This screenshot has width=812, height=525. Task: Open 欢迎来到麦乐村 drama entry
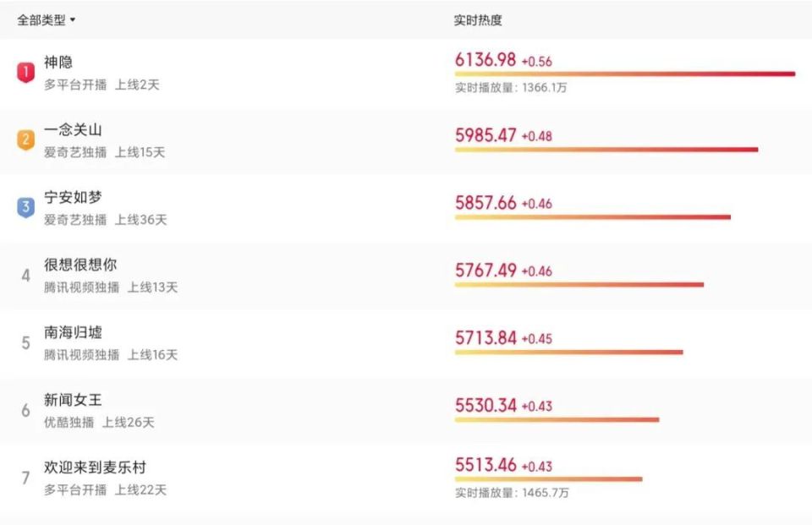(95, 467)
